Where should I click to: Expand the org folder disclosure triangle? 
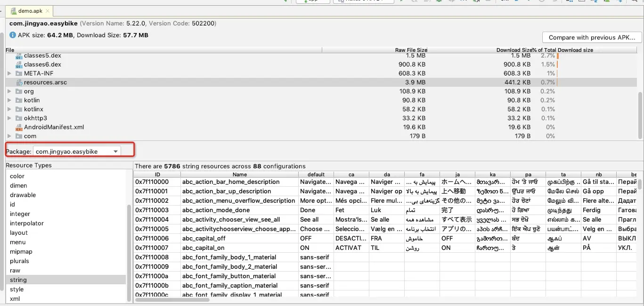(9, 91)
